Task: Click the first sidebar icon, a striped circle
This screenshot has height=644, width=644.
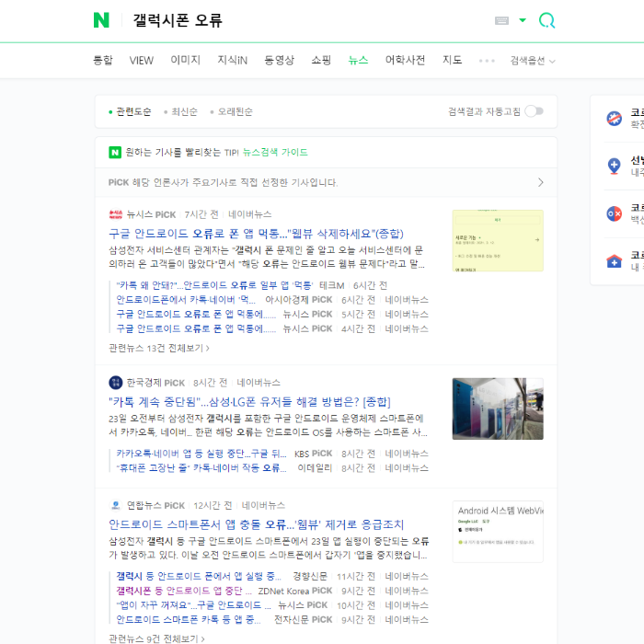Action: point(614,119)
